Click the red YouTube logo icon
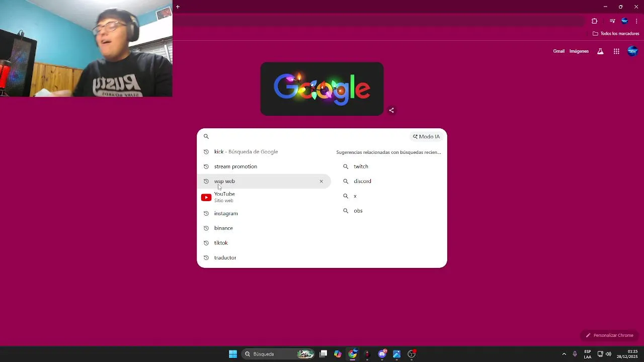This screenshot has height=362, width=644. (x=206, y=198)
